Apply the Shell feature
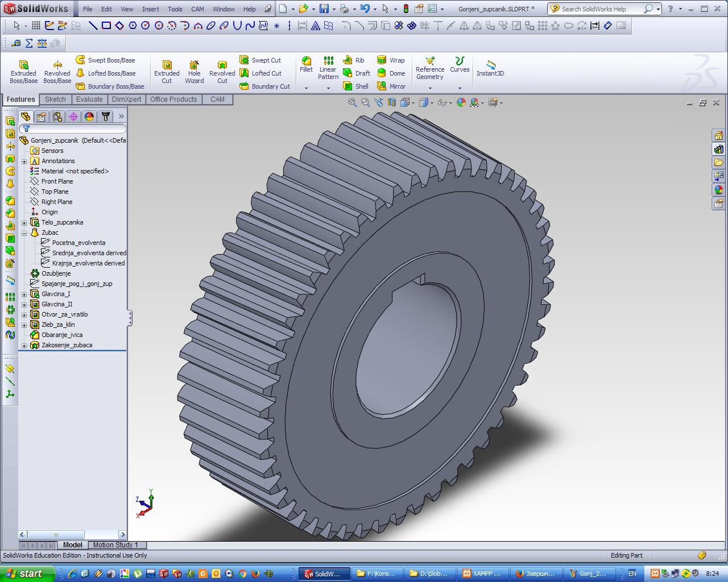728x582 pixels. pos(356,86)
